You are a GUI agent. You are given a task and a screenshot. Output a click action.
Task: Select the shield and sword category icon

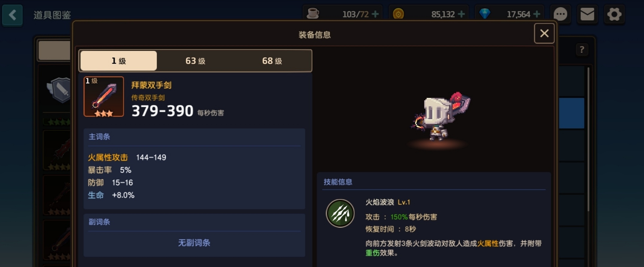59,89
